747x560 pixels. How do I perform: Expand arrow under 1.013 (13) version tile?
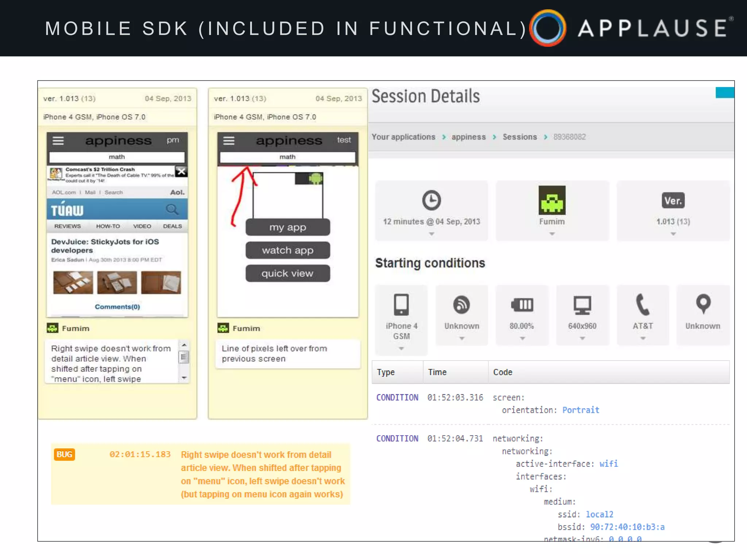tap(673, 234)
